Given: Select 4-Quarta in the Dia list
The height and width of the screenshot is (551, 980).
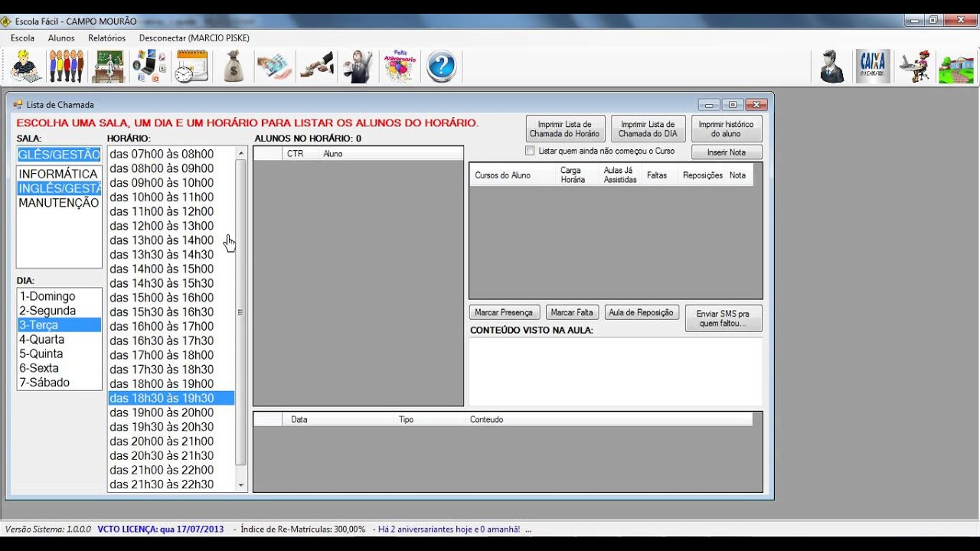Looking at the screenshot, I should pos(59,340).
